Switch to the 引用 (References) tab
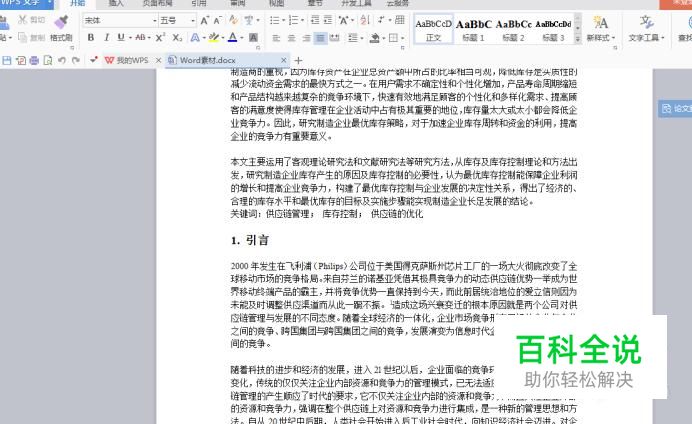The width and height of the screenshot is (692, 424). pyautogui.click(x=199, y=4)
